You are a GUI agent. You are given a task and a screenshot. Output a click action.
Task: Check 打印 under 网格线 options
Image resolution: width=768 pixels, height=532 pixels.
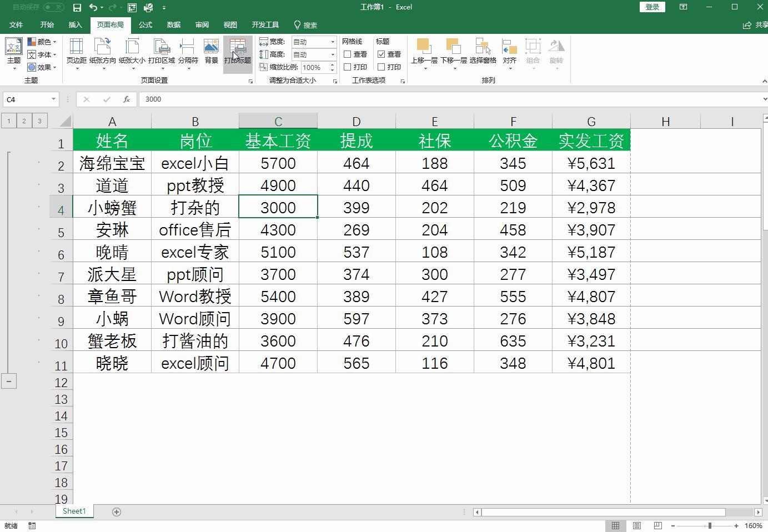pos(349,67)
